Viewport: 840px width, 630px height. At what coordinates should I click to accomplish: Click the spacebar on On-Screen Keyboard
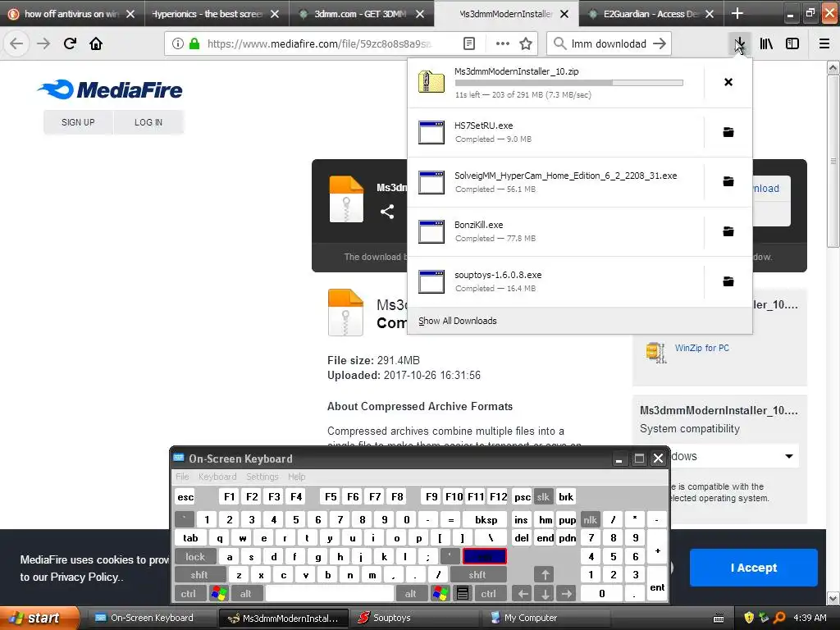tap(330, 594)
